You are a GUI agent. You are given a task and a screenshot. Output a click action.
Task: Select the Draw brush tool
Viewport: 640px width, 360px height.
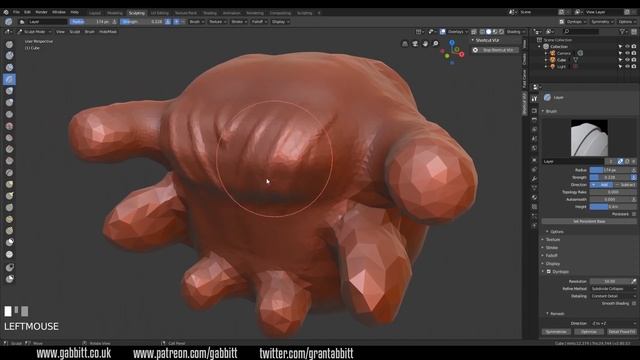(x=9, y=44)
